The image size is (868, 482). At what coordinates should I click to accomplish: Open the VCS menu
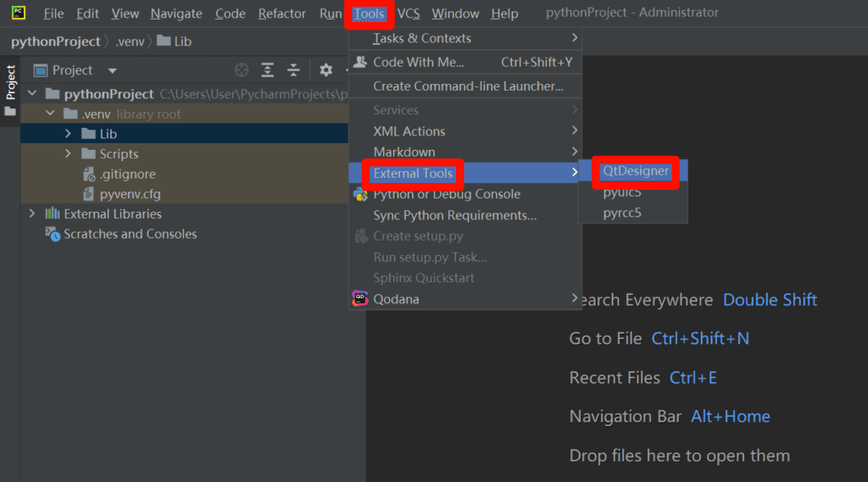click(x=409, y=14)
